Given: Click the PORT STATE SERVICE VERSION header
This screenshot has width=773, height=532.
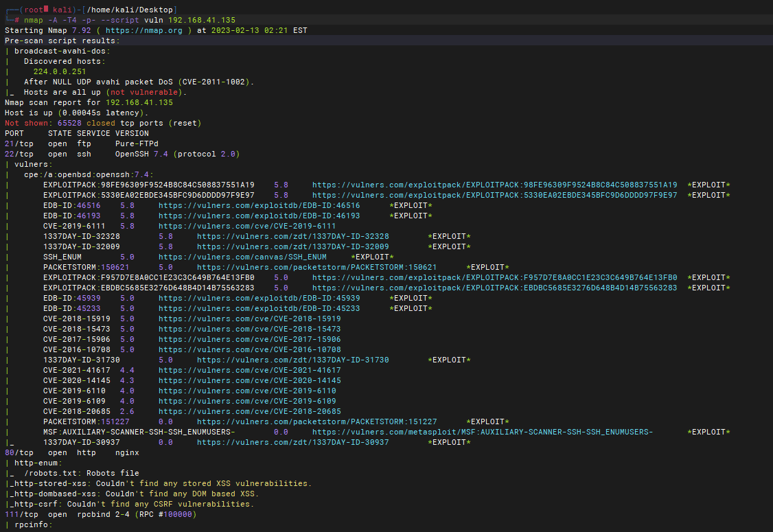Looking at the screenshot, I should click(x=76, y=134).
